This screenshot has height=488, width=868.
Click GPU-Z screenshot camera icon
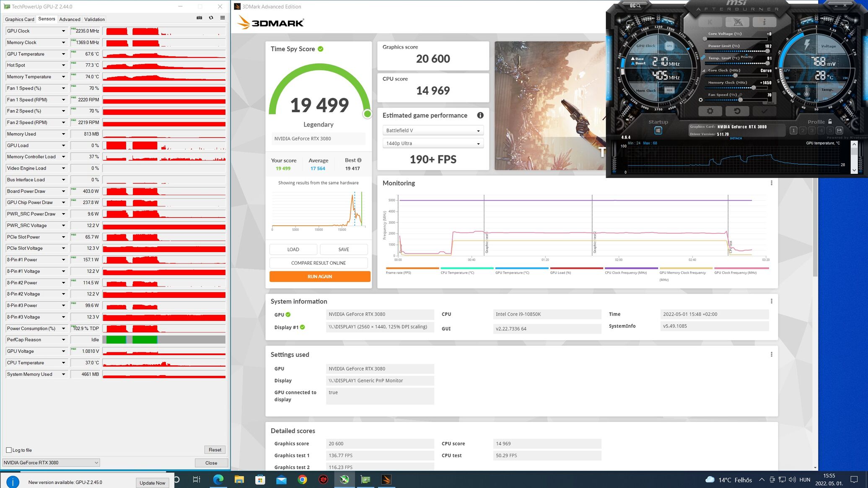tap(200, 18)
